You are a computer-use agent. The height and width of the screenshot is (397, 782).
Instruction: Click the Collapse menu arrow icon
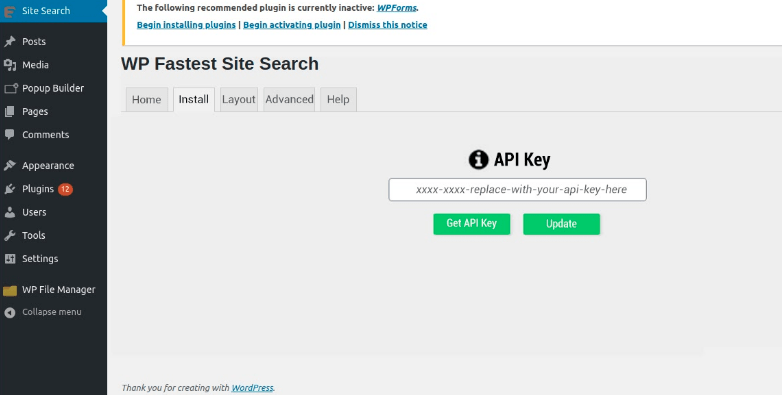[9, 312]
